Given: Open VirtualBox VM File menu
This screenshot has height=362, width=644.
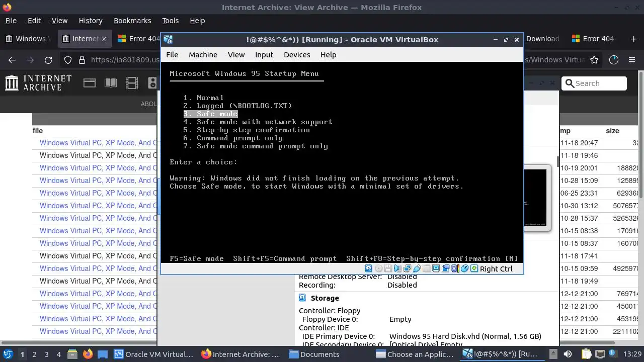Looking at the screenshot, I should (x=172, y=55).
